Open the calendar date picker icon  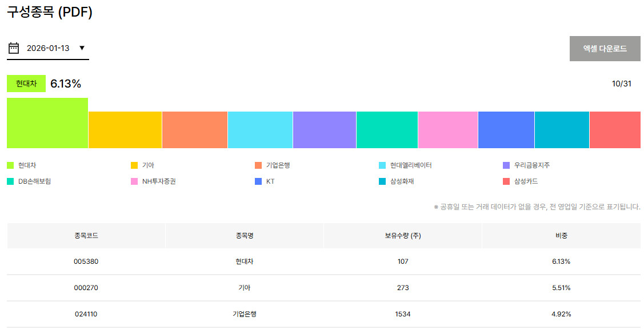tap(14, 48)
